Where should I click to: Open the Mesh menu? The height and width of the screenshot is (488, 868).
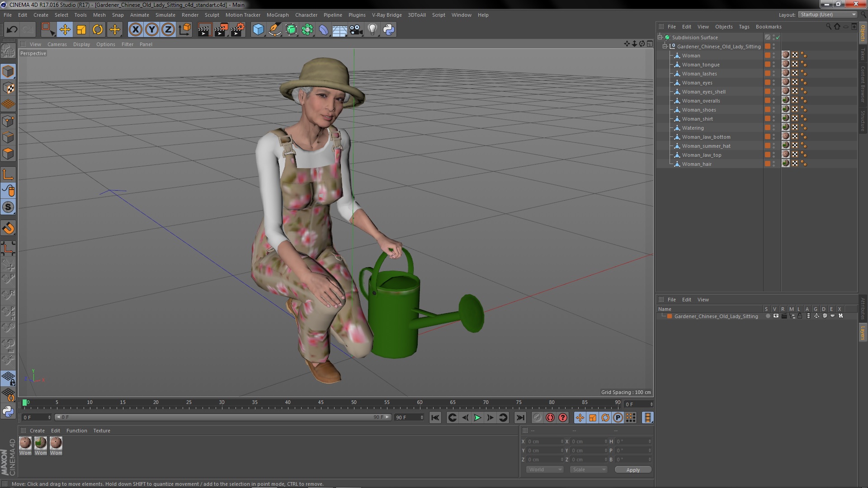[99, 15]
